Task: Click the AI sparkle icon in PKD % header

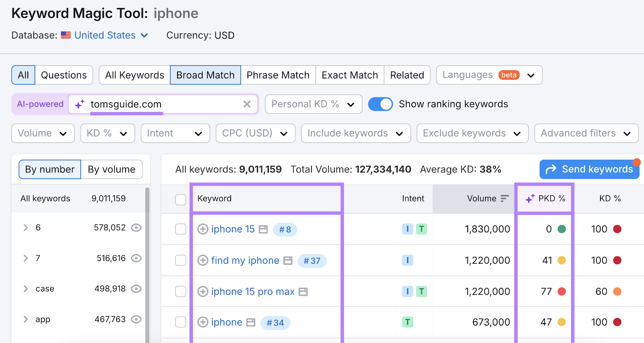Action: [x=530, y=198]
